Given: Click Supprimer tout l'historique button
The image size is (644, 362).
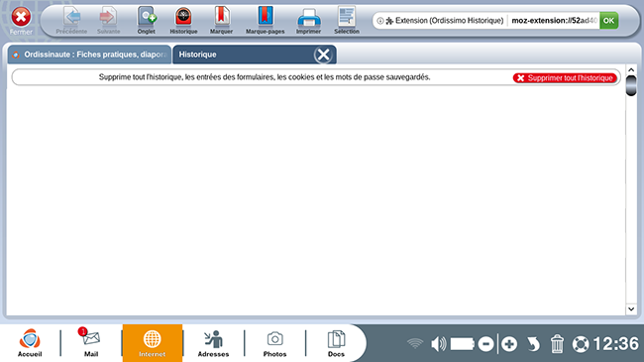Looking at the screenshot, I should (x=565, y=77).
